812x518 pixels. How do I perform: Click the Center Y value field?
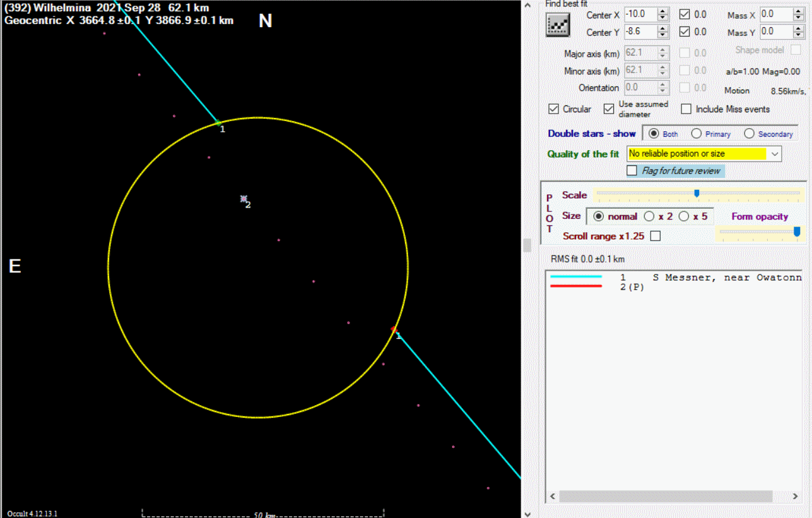point(640,32)
